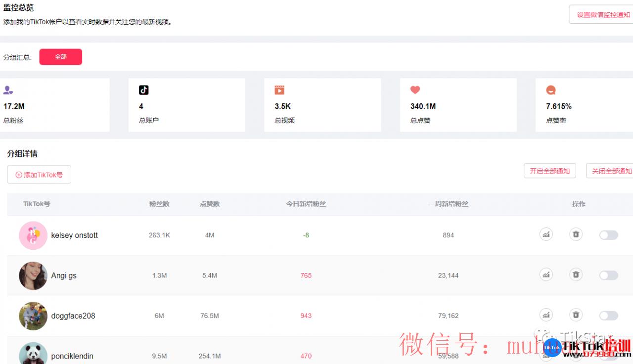Open kelsey onstott avatar thumbnail
Image resolution: width=633 pixels, height=364 pixels.
tap(33, 235)
